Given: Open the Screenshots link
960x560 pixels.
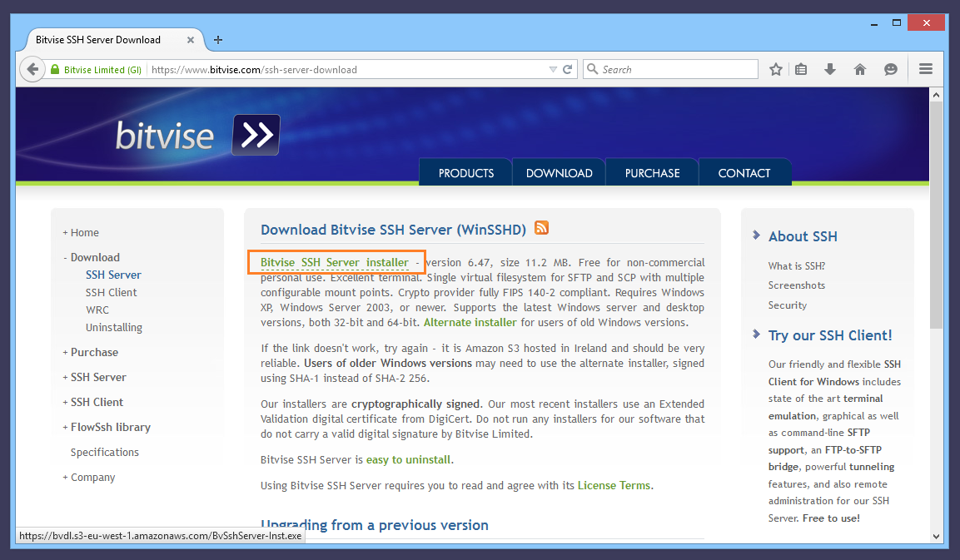Looking at the screenshot, I should [x=797, y=285].
